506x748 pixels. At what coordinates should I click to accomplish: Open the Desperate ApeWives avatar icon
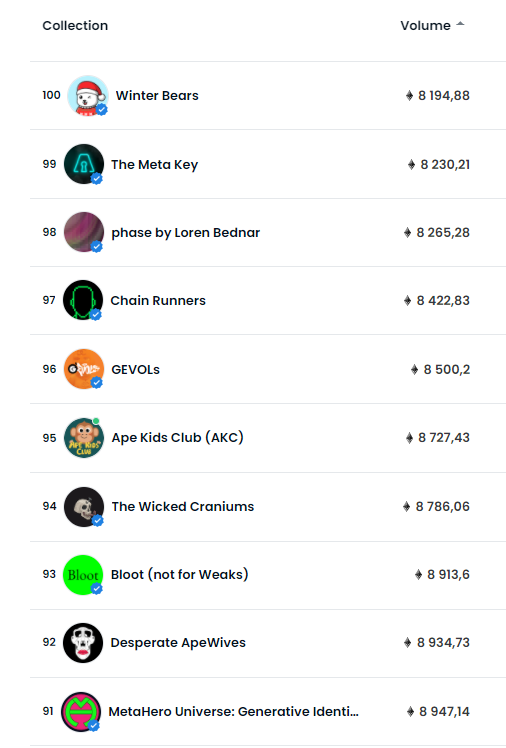click(83, 643)
